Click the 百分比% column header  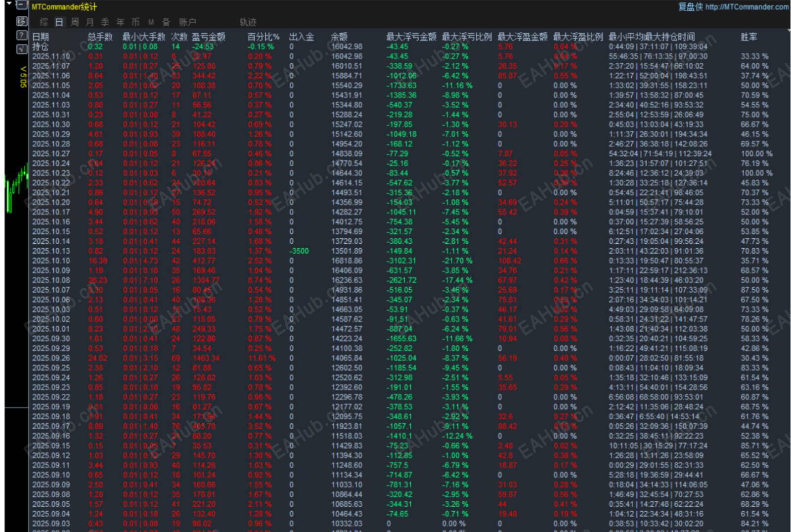pos(263,37)
